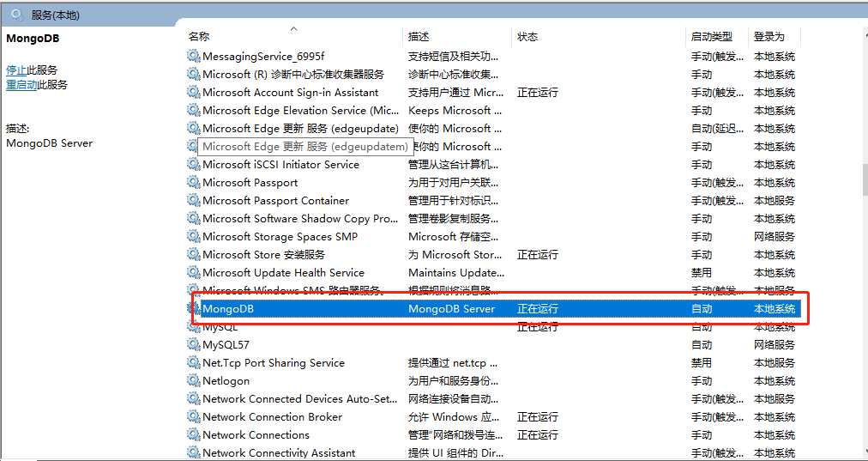Click the MessagingService_6995f gear icon
Screen dimensions: 868x461
coord(193,56)
